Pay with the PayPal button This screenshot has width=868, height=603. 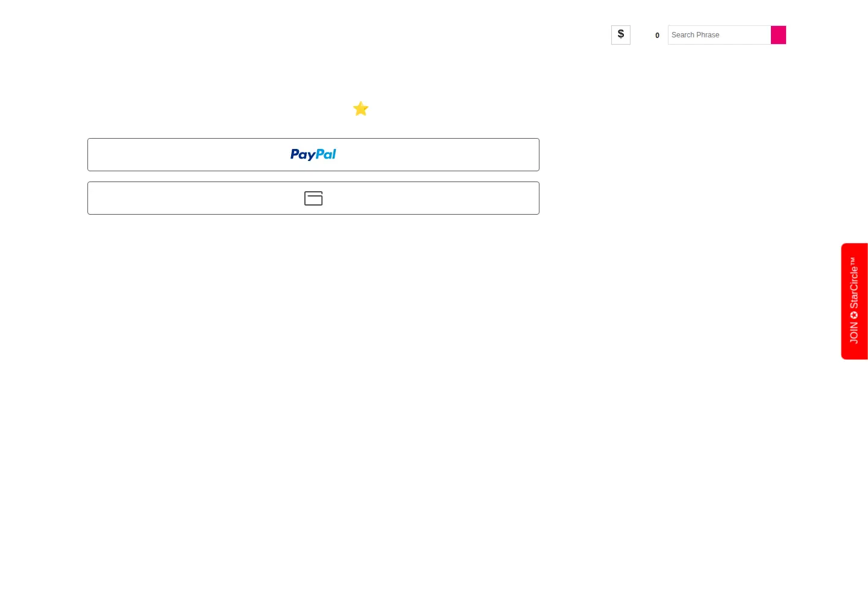coord(313,155)
